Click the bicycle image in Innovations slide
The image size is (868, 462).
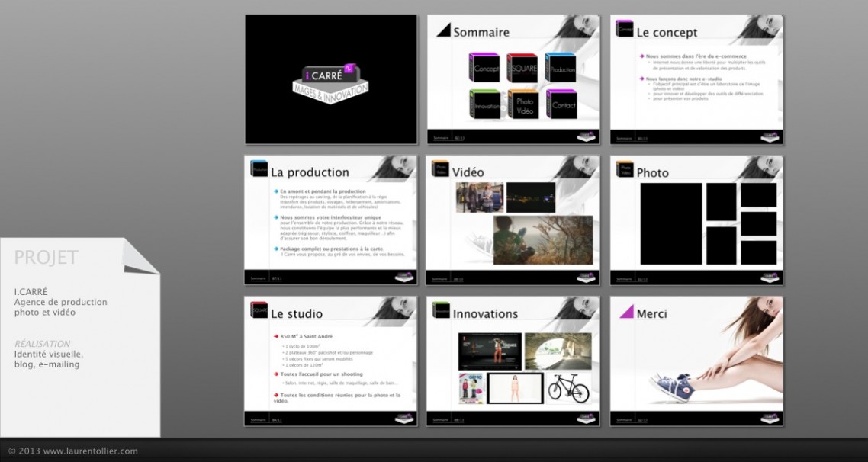click(568, 388)
